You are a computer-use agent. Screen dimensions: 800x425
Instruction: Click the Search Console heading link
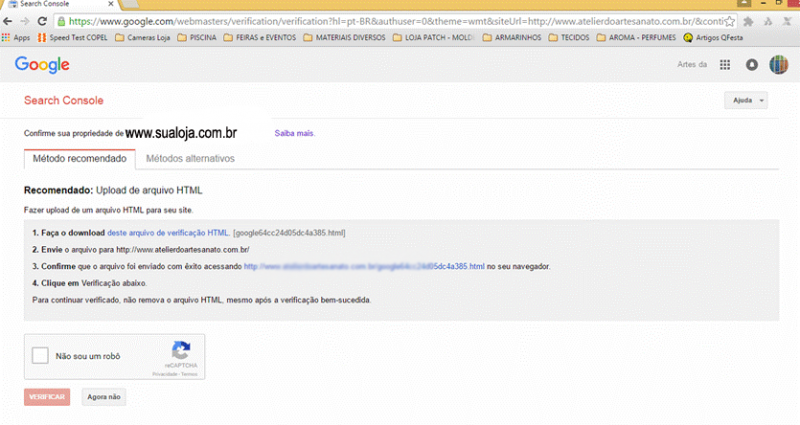point(64,101)
